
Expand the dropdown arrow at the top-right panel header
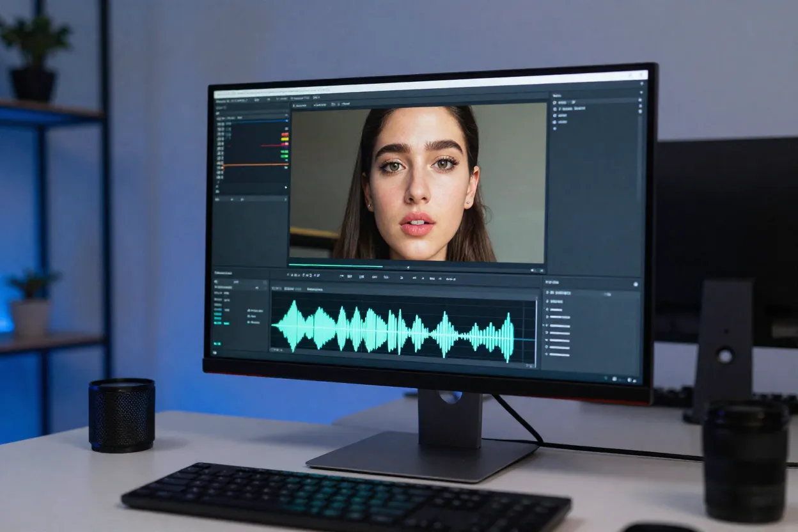pyautogui.click(x=640, y=94)
